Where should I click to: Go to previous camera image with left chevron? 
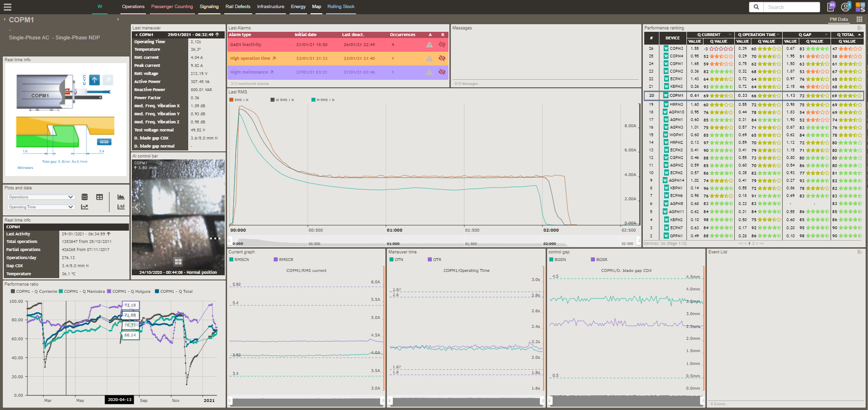[x=137, y=207]
